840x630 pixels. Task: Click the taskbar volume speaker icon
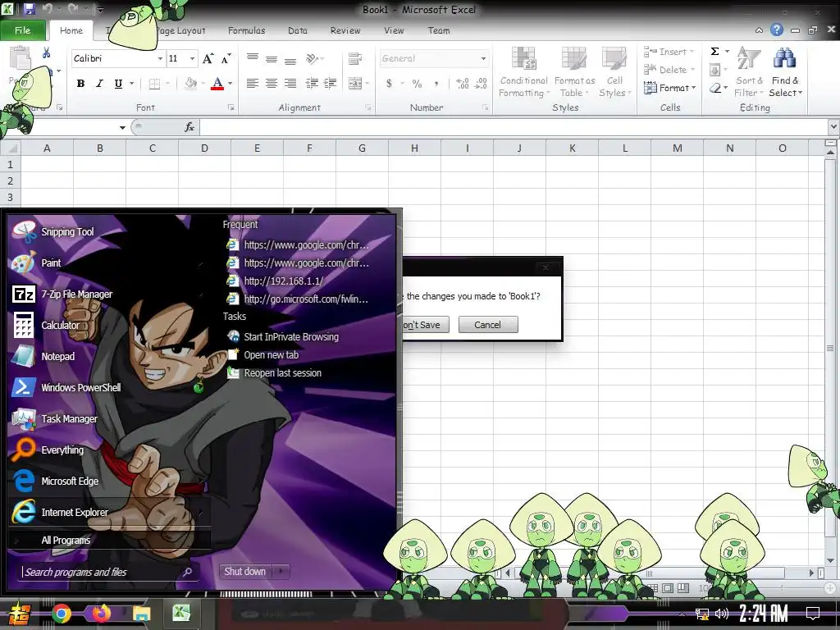[722, 614]
